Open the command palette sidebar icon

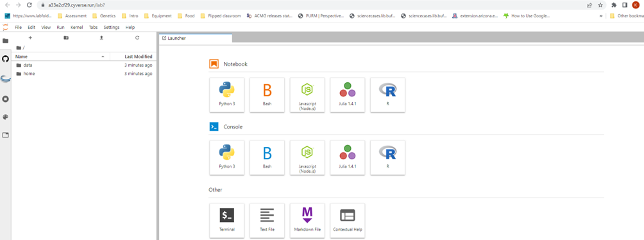point(5,117)
